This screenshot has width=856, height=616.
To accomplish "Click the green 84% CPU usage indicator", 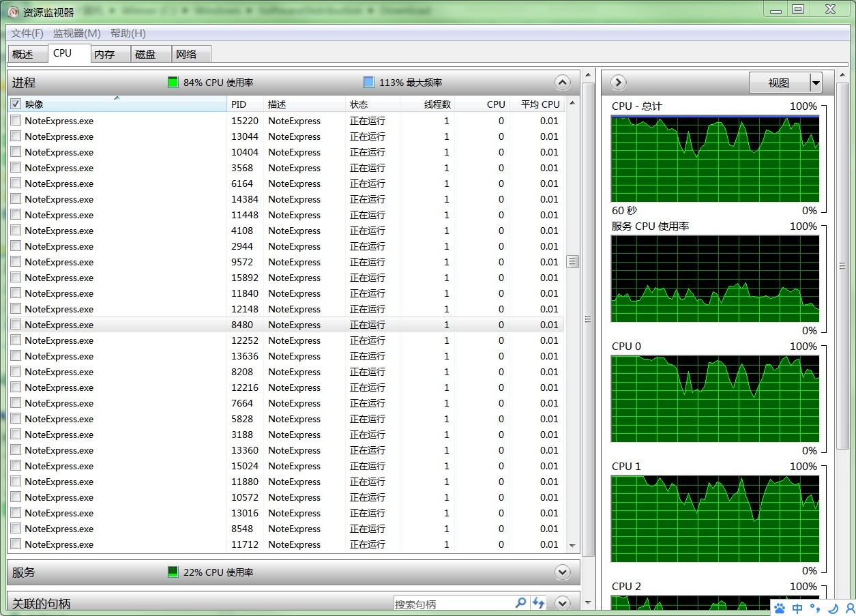I will point(173,83).
